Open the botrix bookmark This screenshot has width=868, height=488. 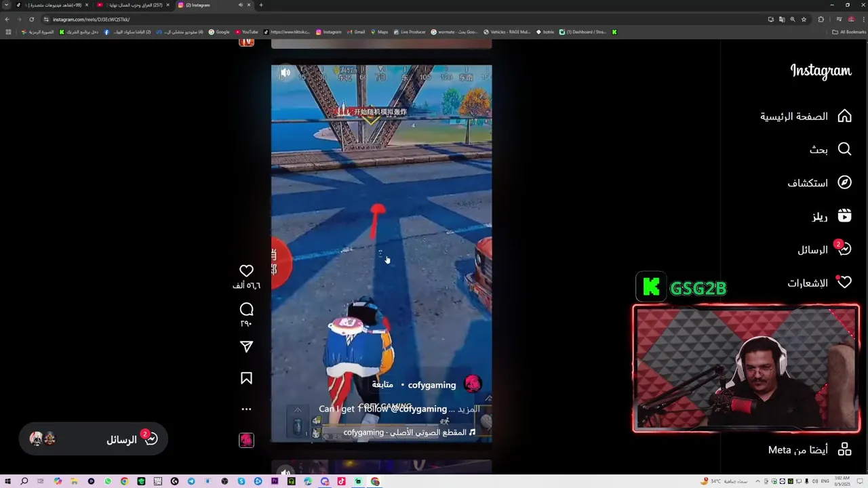coord(545,32)
